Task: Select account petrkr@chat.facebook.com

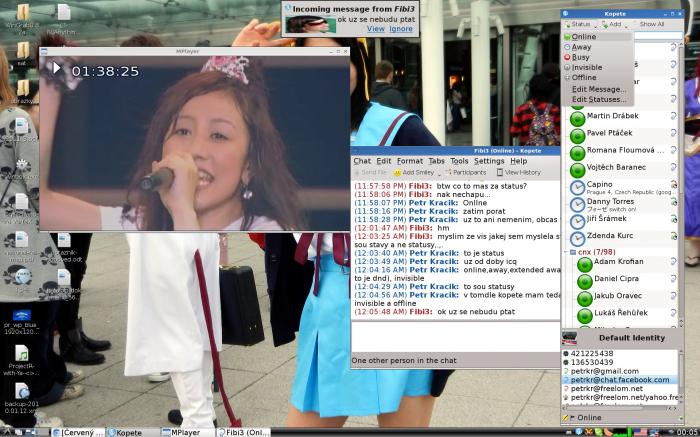Action: coord(621,380)
